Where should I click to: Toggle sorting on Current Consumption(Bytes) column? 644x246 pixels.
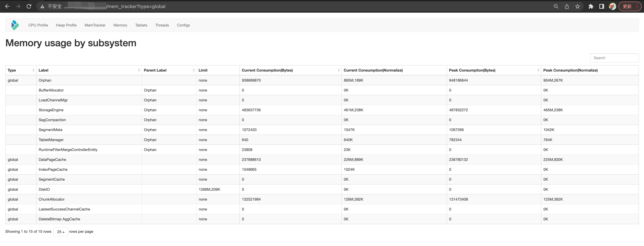click(339, 70)
